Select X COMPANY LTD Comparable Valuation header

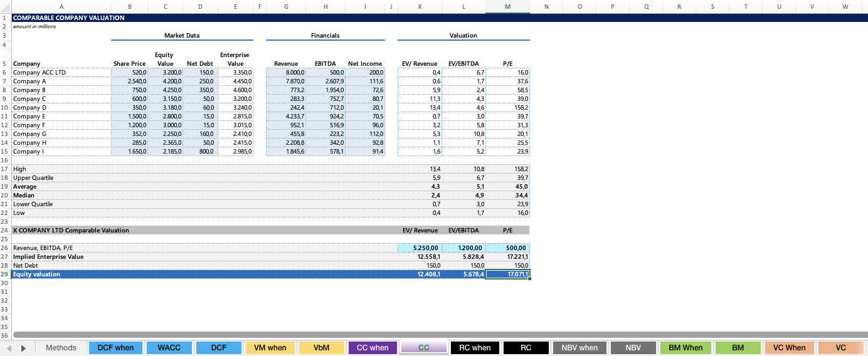coord(71,231)
